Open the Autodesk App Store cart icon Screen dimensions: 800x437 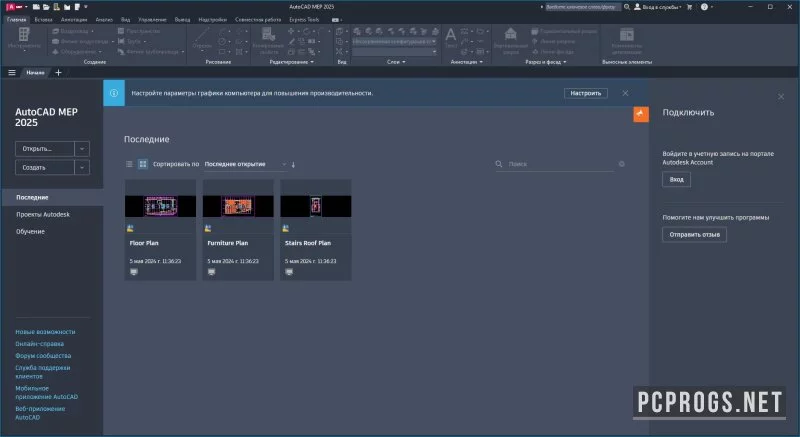[x=690, y=7]
